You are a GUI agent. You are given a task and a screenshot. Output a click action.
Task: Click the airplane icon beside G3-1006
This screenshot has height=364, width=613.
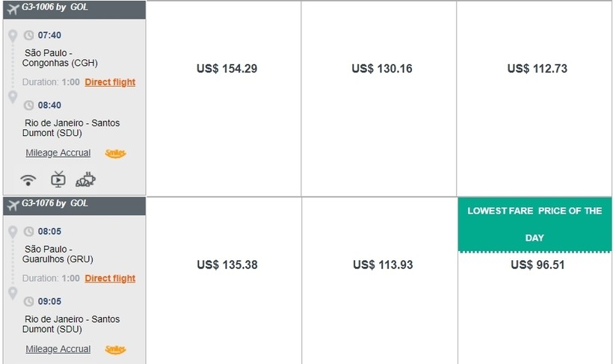[13, 9]
